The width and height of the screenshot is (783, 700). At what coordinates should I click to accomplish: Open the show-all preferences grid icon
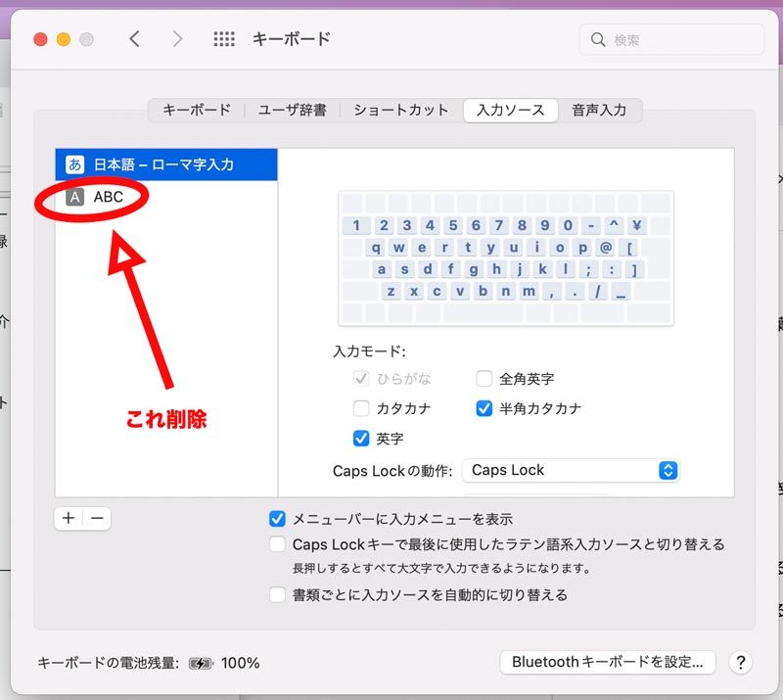pos(224,39)
